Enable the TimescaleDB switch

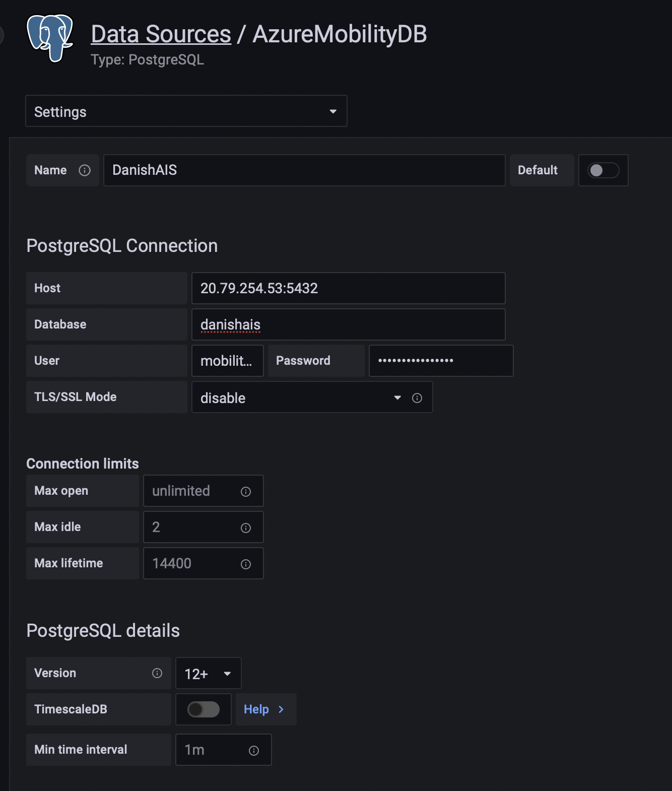click(204, 709)
